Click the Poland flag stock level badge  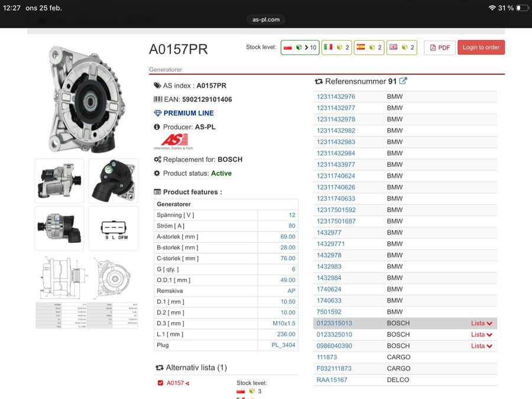tap(300, 48)
